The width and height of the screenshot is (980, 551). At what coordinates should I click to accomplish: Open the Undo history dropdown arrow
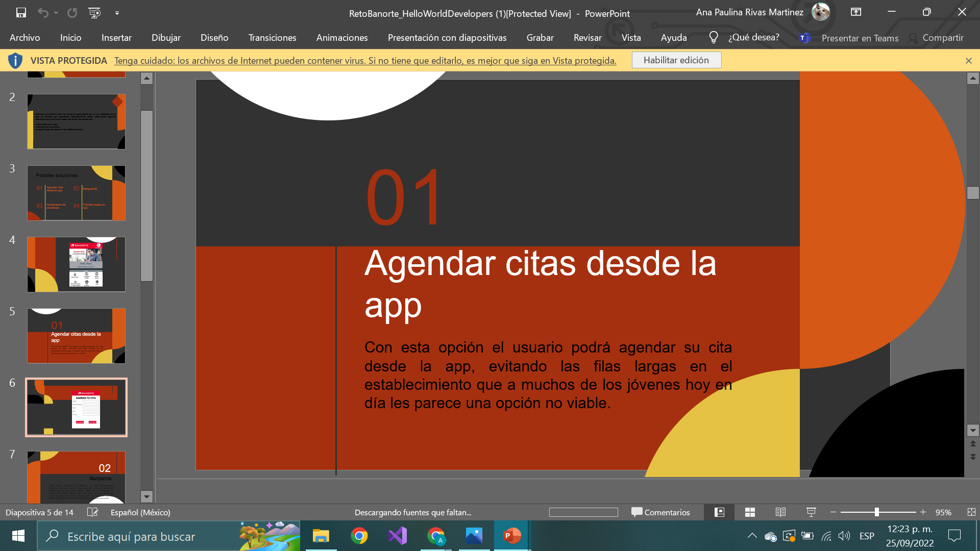tap(56, 13)
